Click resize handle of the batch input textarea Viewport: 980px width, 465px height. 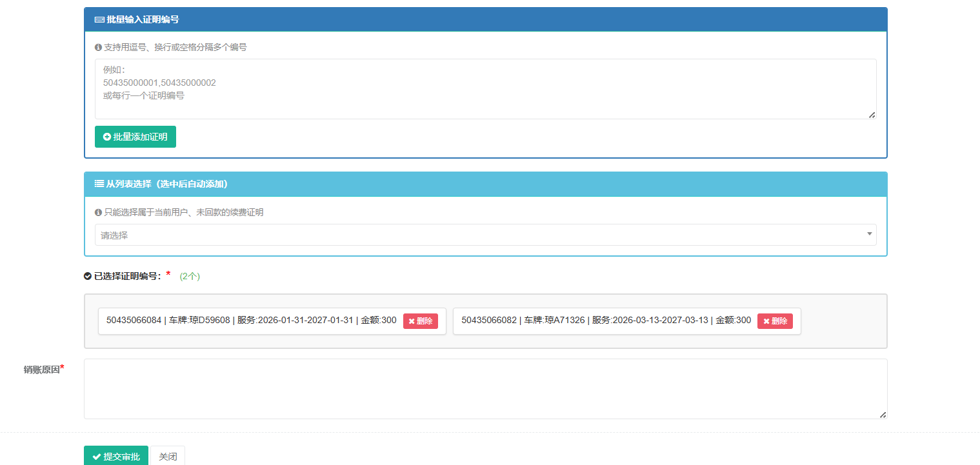(x=872, y=115)
